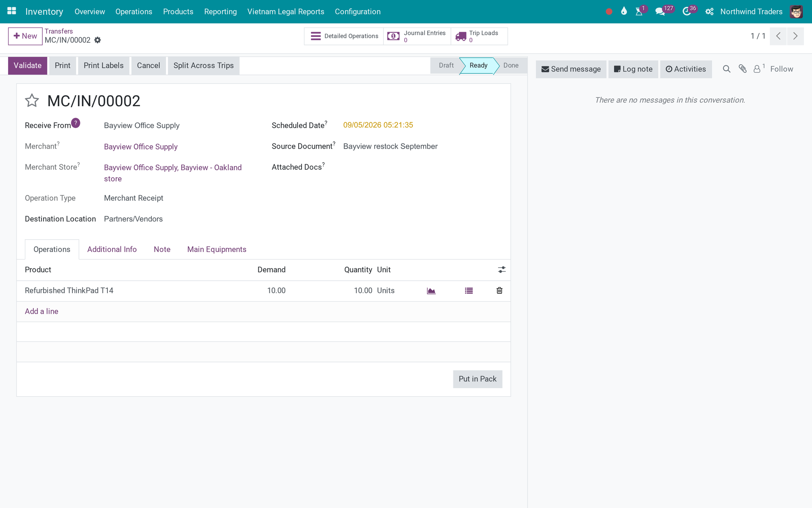Click Put in Pack button
Viewport: 812px width, 508px height.
(x=477, y=379)
